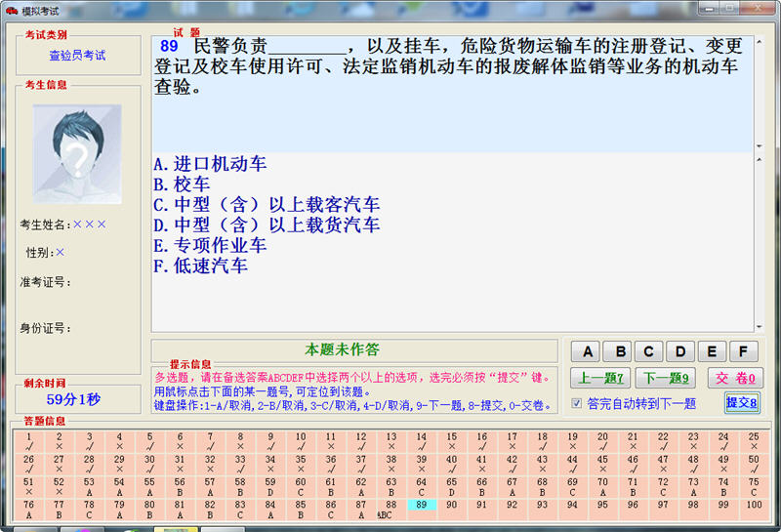Select highlighted question 89 cell
Screen dimensions: 781x532
pos(422,505)
